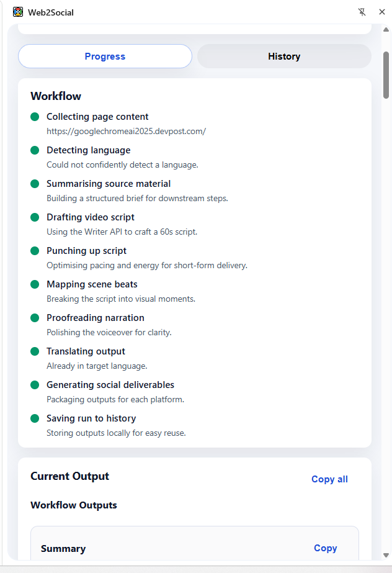The width and height of the screenshot is (392, 573).
Task: Click the green status dot for Collecting page content
Action: 35,117
